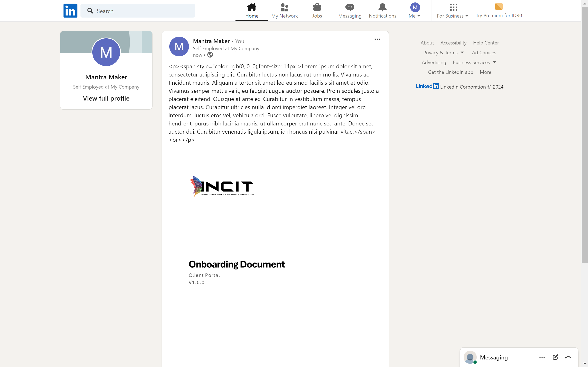Expand the For Business dropdown
Viewport: 588px width, 367px height.
click(453, 11)
